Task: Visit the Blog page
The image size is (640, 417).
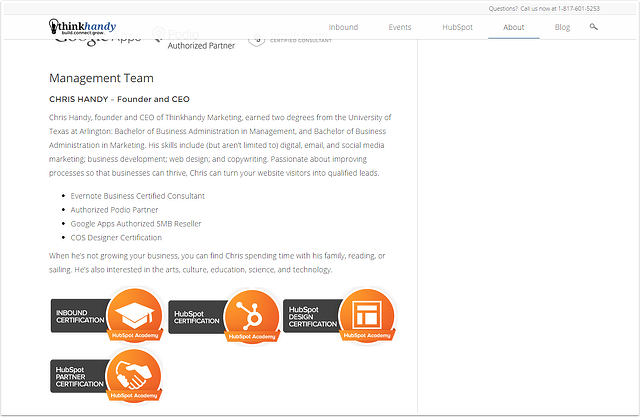Action: 562,27
